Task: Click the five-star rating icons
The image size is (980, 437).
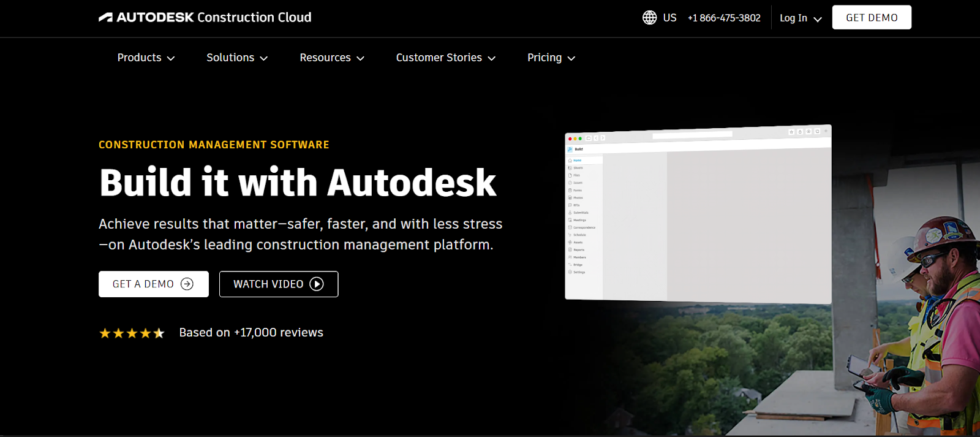Action: click(x=132, y=333)
